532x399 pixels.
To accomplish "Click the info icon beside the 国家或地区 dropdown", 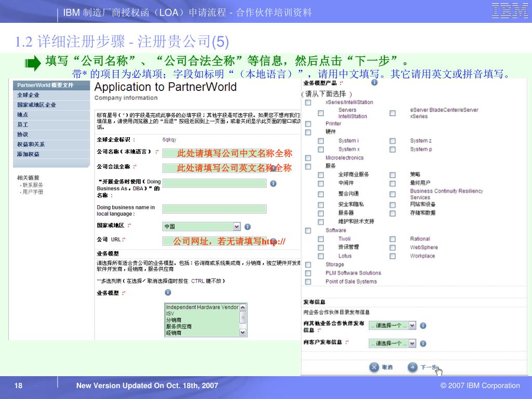I will (248, 227).
